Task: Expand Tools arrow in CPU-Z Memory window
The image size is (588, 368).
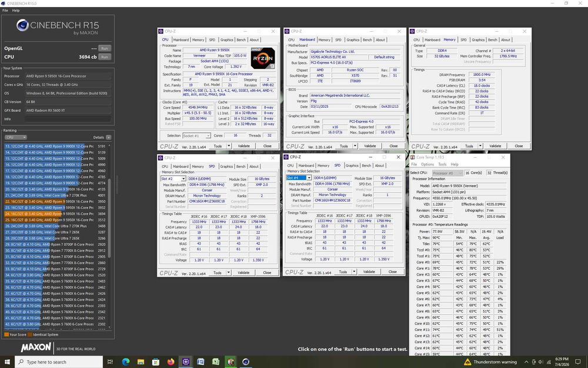Action: pos(480,145)
